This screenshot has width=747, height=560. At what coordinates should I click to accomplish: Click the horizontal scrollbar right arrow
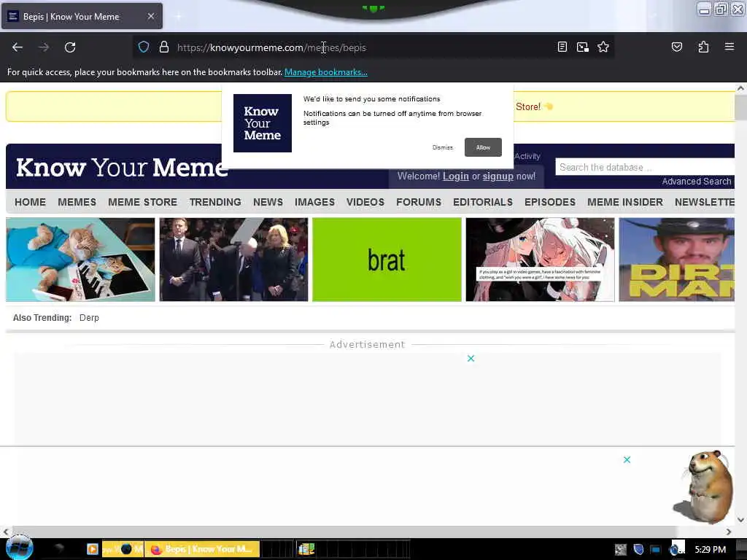coord(729,532)
